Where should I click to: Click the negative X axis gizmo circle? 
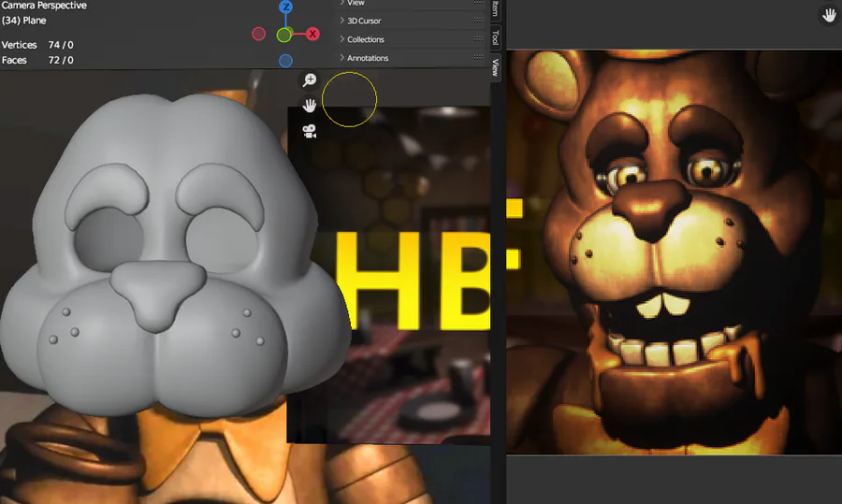tap(259, 35)
